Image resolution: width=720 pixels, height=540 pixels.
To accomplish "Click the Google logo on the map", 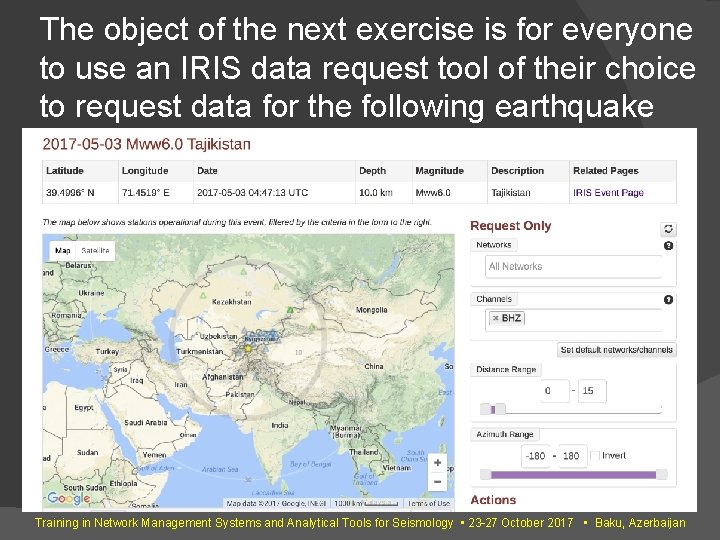I will point(68,498).
